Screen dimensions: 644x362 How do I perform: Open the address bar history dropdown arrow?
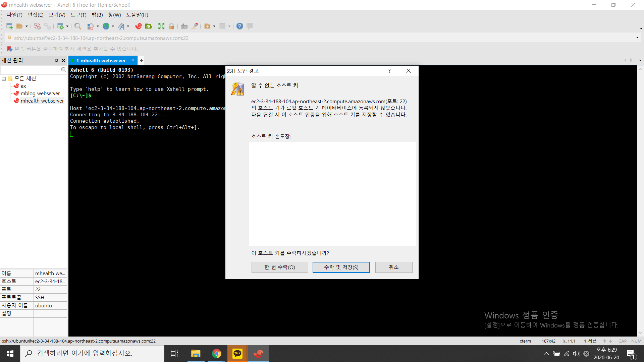coord(637,38)
